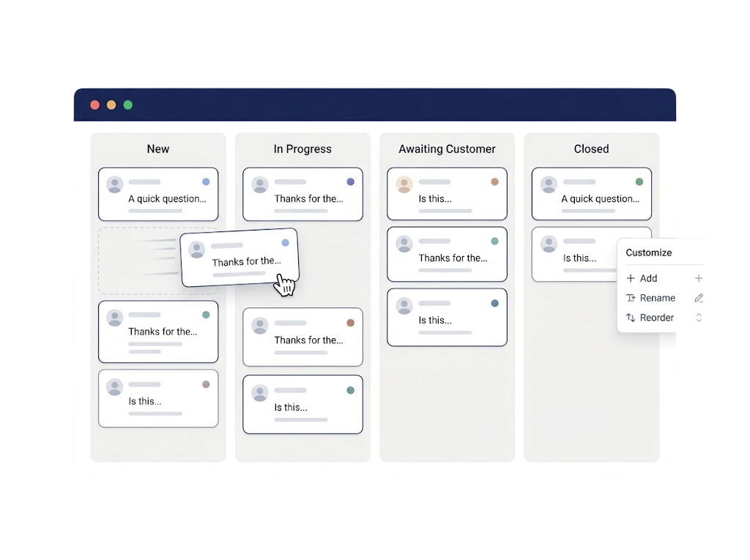
Task: Click the red close dot in title bar
Action: (94, 105)
